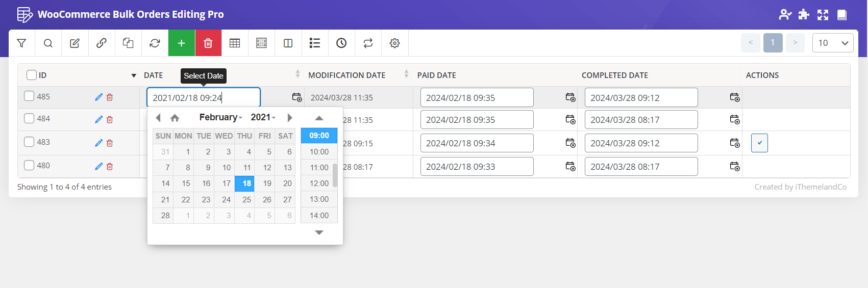Click the edit pencil icon for order 485

click(98, 97)
